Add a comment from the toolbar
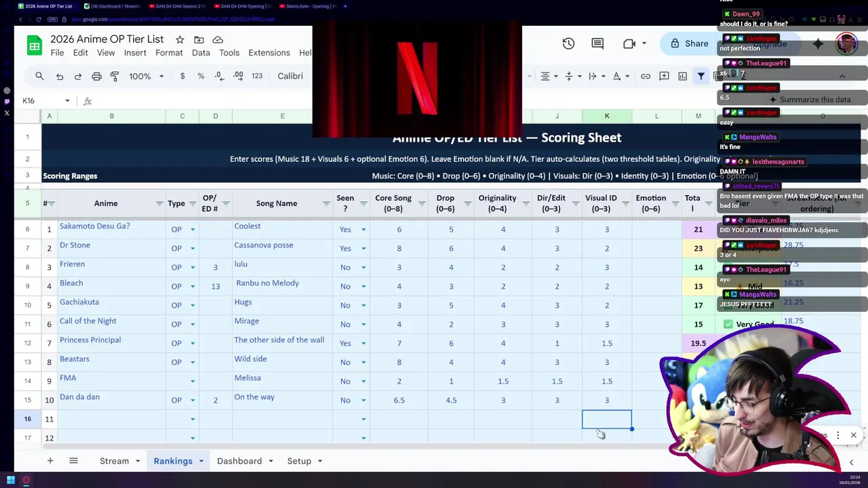This screenshot has width=868, height=488. [x=664, y=76]
